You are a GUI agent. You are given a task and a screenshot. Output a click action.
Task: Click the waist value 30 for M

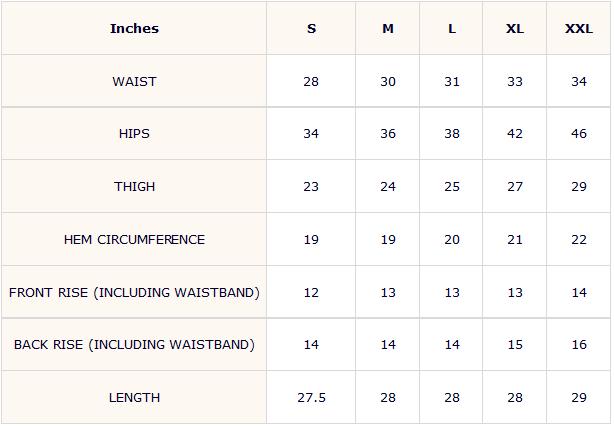coord(388,81)
